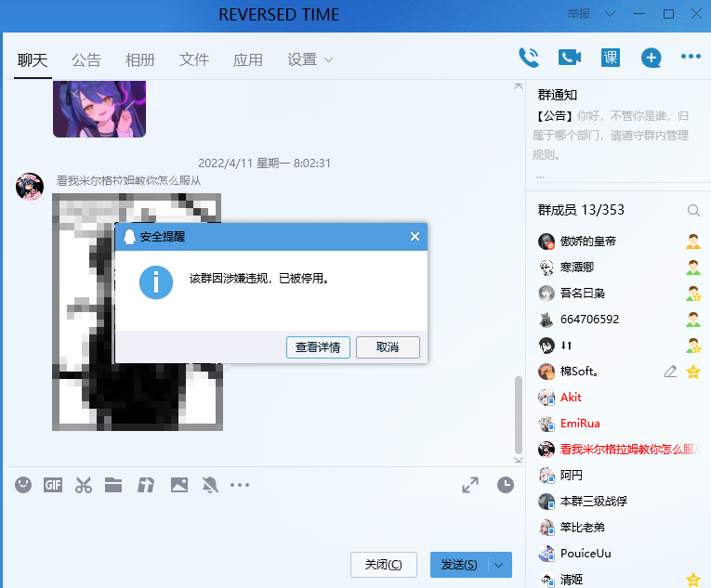Image resolution: width=711 pixels, height=588 pixels.
Task: Start a group video call
Action: (570, 58)
